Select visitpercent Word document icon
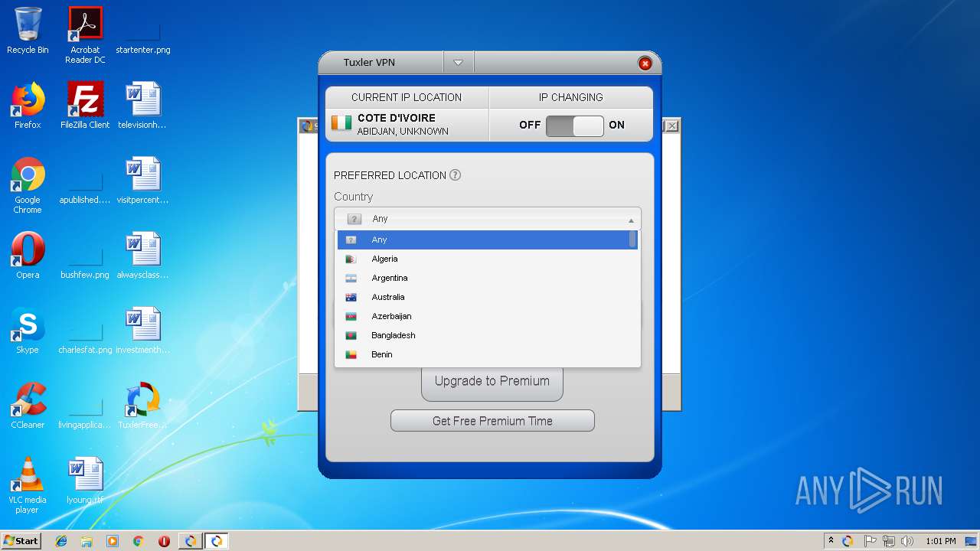Screen dimensions: 980x551 [x=143, y=181]
